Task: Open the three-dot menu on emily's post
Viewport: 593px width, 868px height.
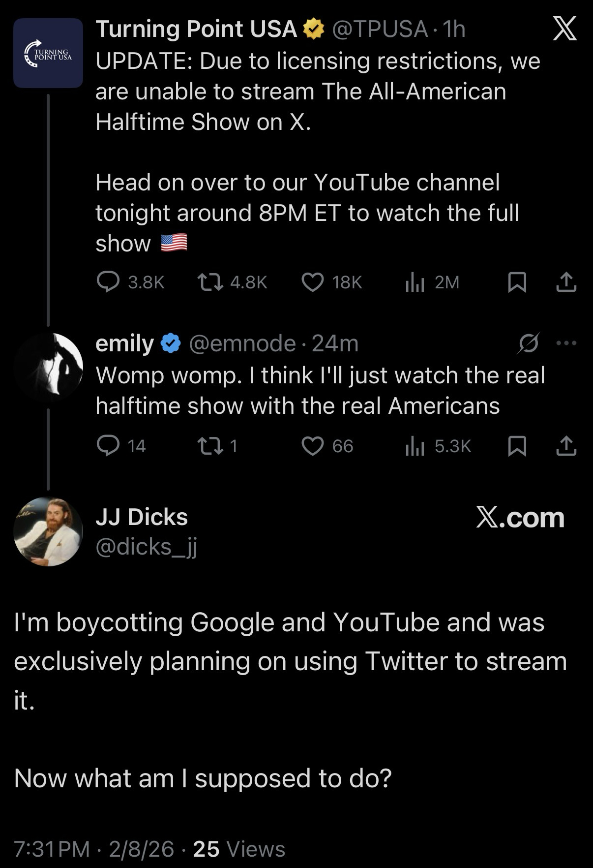Action: [566, 343]
